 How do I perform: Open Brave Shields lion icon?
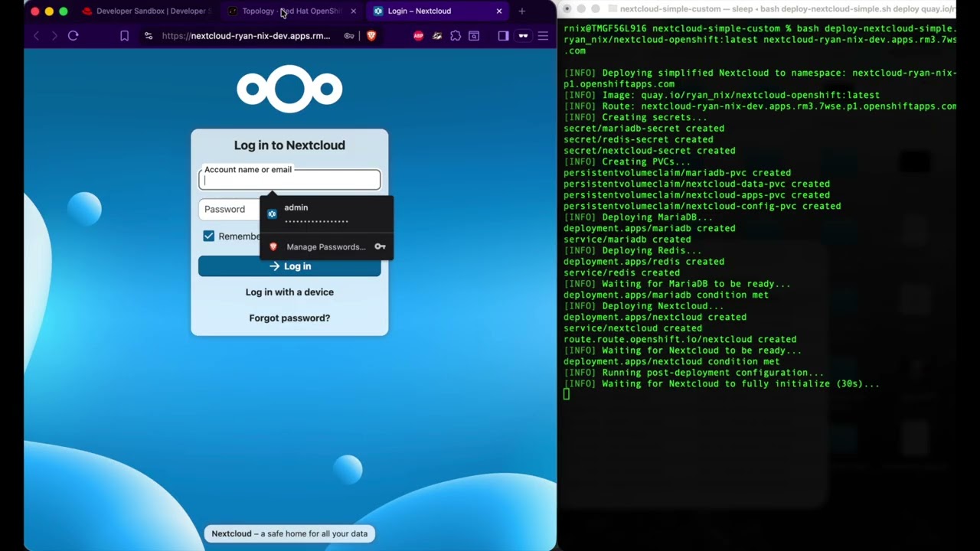tap(371, 36)
